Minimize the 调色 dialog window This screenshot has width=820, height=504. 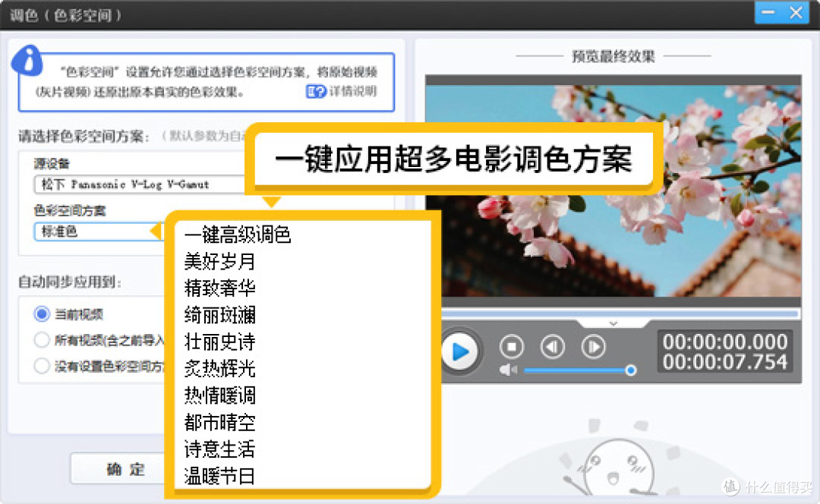(768, 12)
